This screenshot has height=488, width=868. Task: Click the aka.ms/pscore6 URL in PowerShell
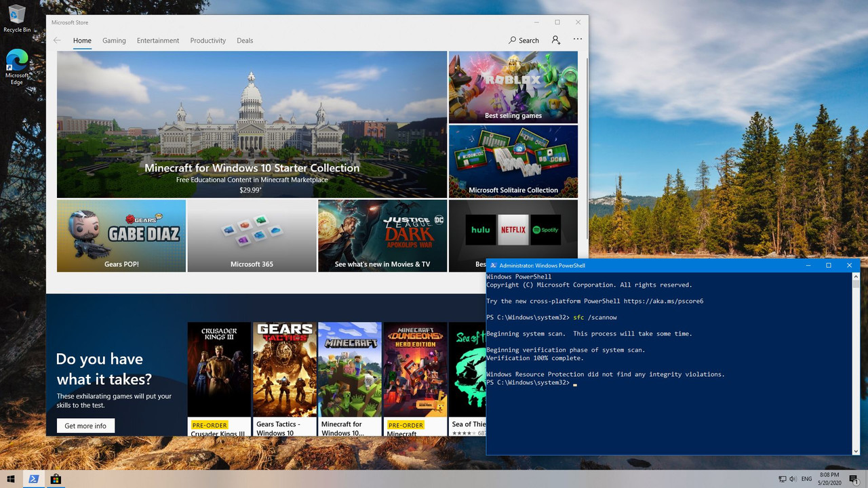coord(664,301)
